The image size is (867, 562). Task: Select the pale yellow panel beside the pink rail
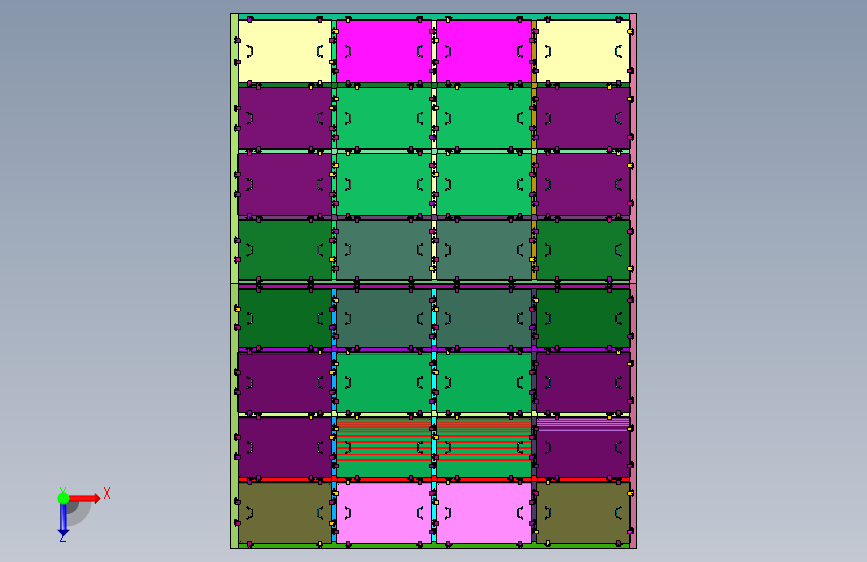point(583,51)
